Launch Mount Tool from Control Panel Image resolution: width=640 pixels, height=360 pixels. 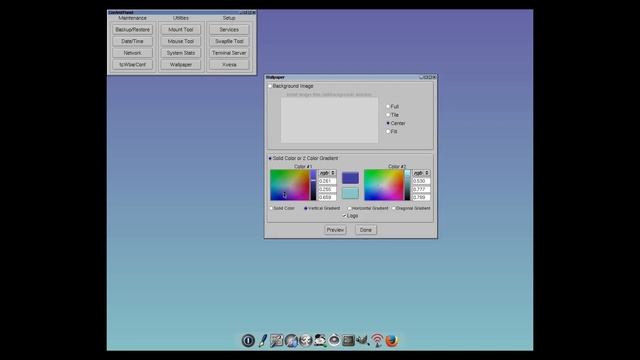click(x=180, y=30)
